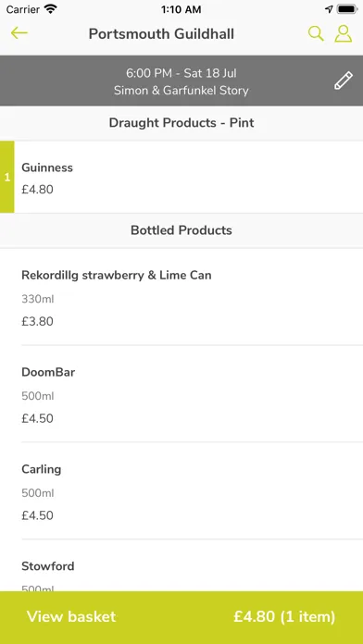The image size is (363, 644).
Task: Tap the Portsmouth Guildhall title
Action: coord(161,33)
